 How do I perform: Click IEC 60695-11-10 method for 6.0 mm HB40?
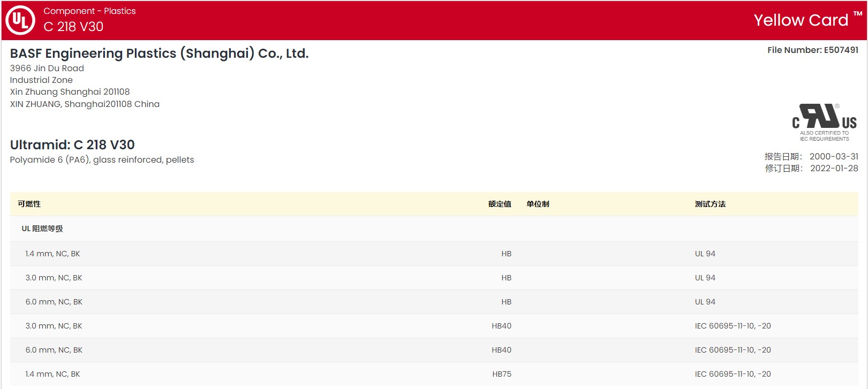click(733, 350)
